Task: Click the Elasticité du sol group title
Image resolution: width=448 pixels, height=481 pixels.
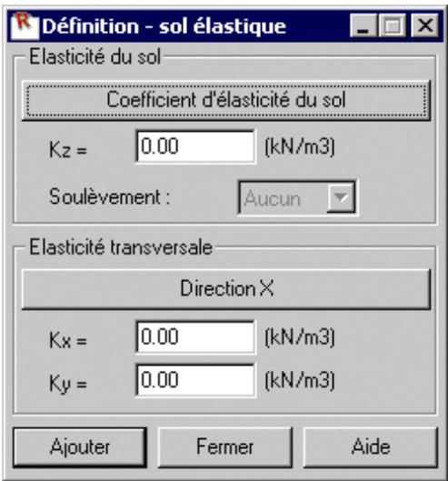Action: coord(95,56)
